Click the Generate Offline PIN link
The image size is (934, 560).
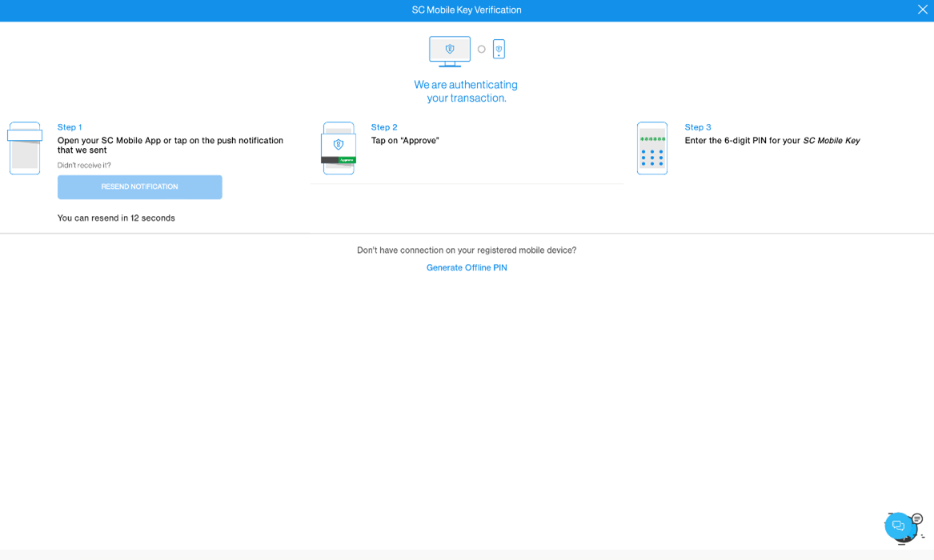[x=467, y=268]
